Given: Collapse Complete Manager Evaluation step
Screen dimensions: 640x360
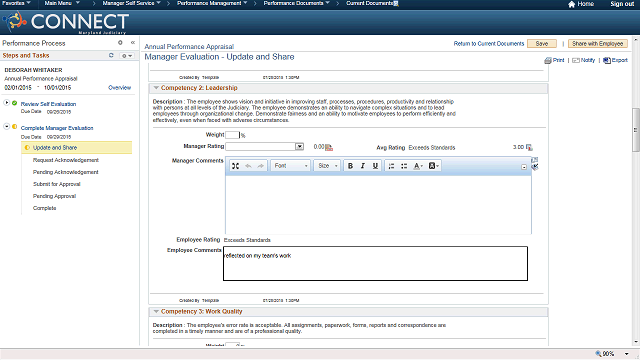Looking at the screenshot, I should [7, 127].
